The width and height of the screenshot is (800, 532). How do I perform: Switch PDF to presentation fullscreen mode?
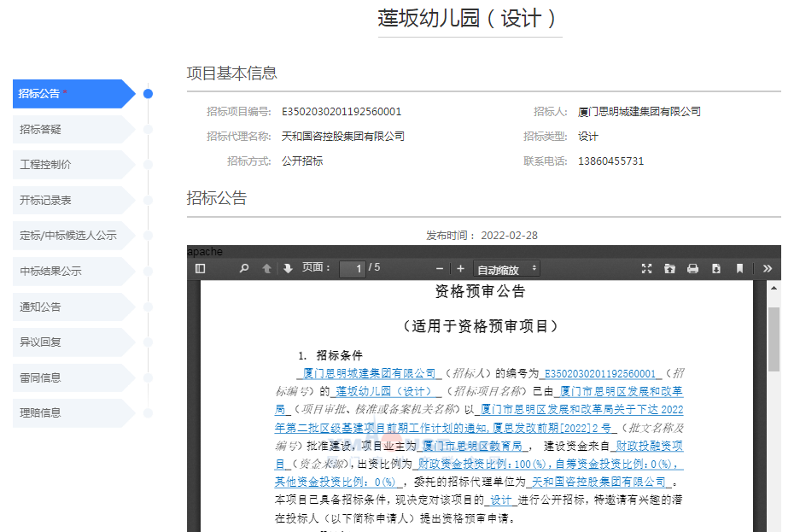(x=646, y=268)
